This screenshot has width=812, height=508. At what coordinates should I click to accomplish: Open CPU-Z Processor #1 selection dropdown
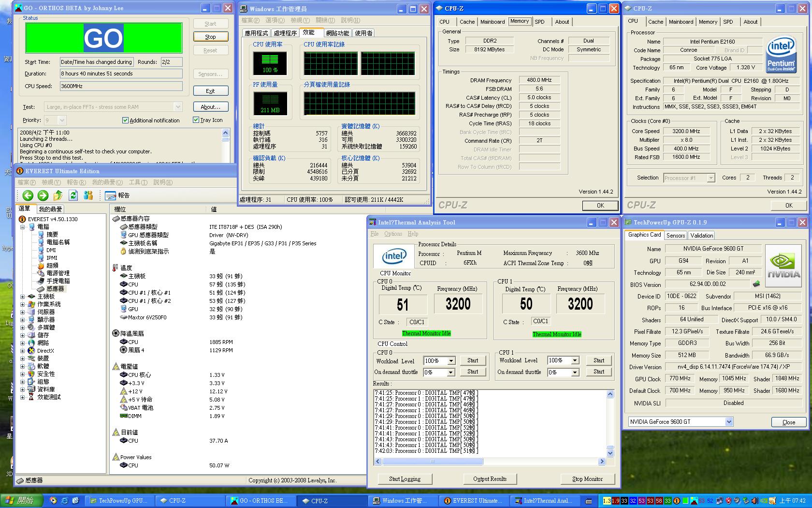(710, 178)
